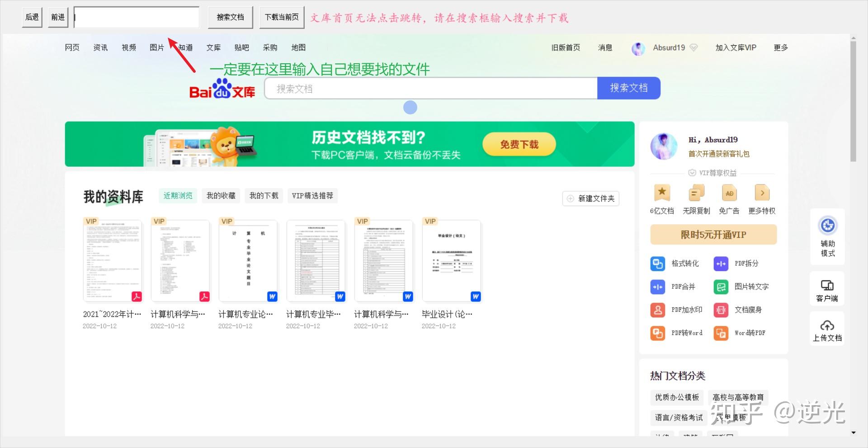Select the 优质办公模板 category
868x448 pixels.
pos(677,397)
